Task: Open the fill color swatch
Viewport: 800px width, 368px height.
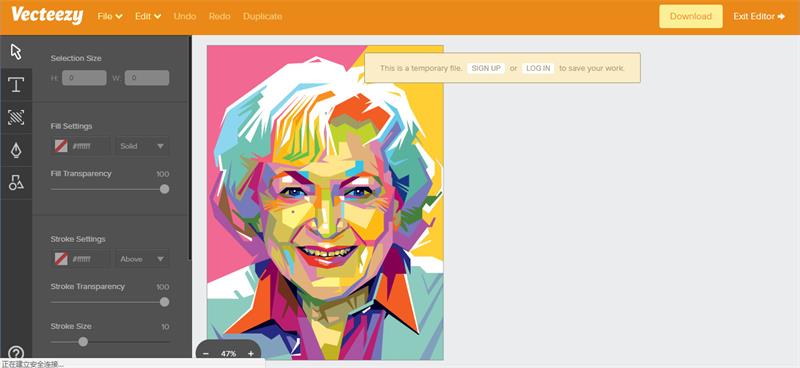Action: tap(61, 146)
